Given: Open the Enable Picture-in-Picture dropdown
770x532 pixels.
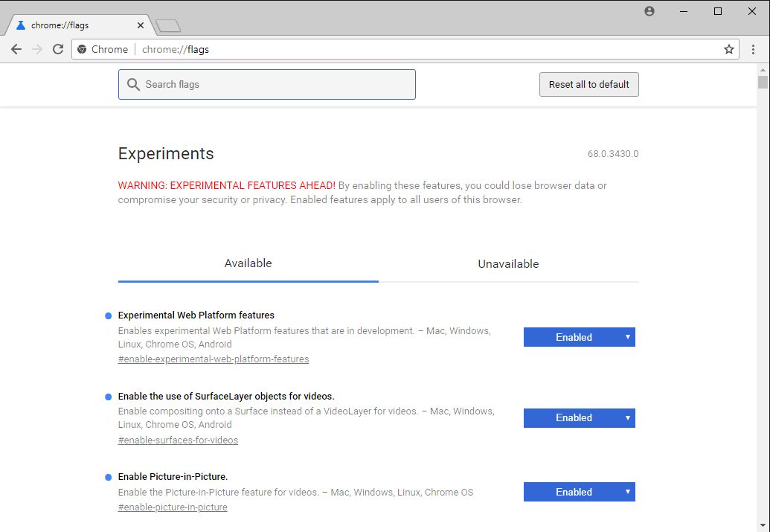Looking at the screenshot, I should (x=579, y=492).
